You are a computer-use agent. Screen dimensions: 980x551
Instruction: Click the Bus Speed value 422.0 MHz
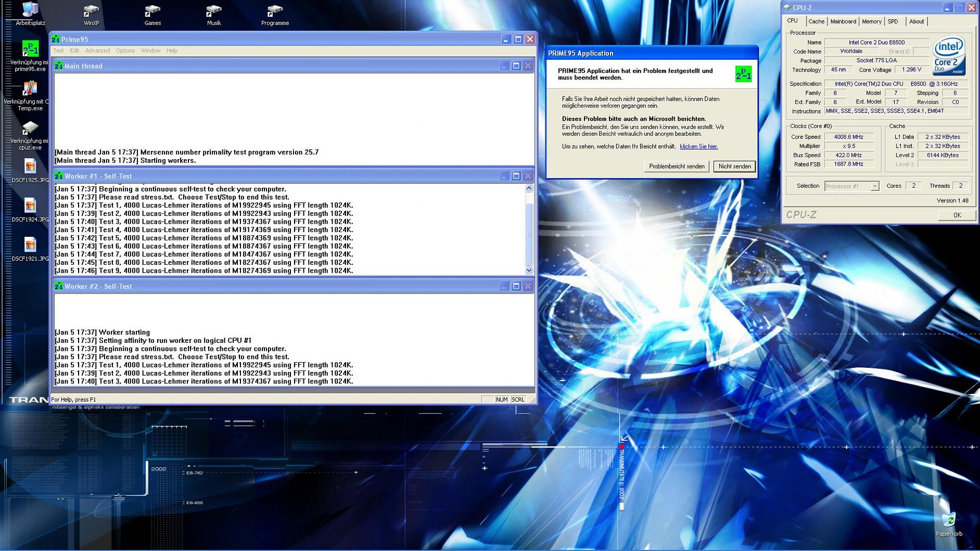[x=848, y=156]
